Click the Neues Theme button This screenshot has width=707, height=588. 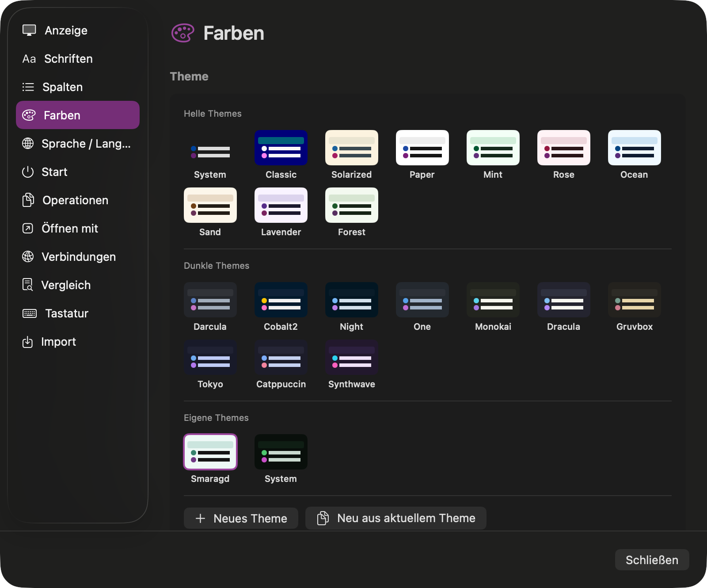point(240,518)
